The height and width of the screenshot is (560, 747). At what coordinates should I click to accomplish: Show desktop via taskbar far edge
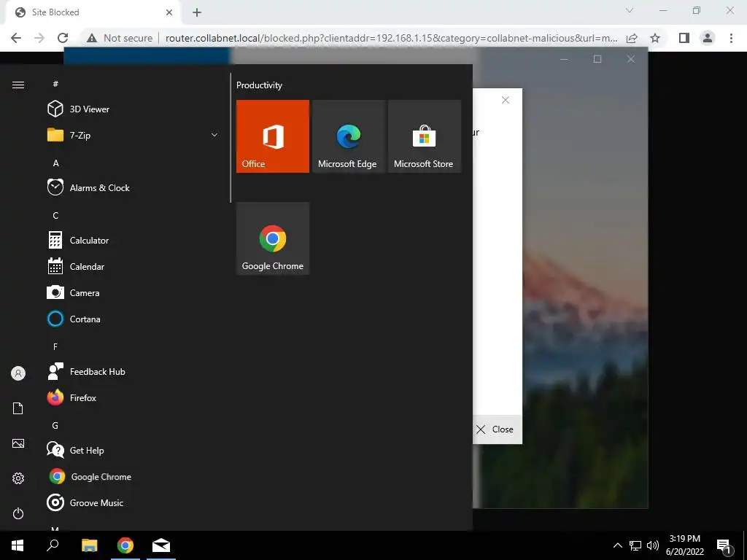point(745,545)
